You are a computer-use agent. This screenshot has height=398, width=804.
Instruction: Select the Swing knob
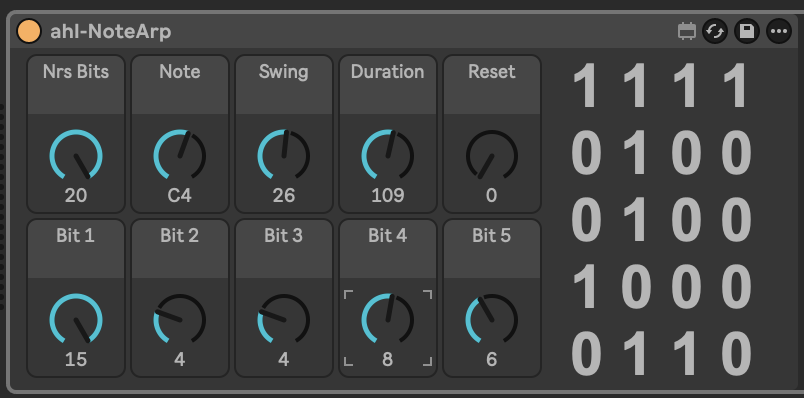coord(284,155)
